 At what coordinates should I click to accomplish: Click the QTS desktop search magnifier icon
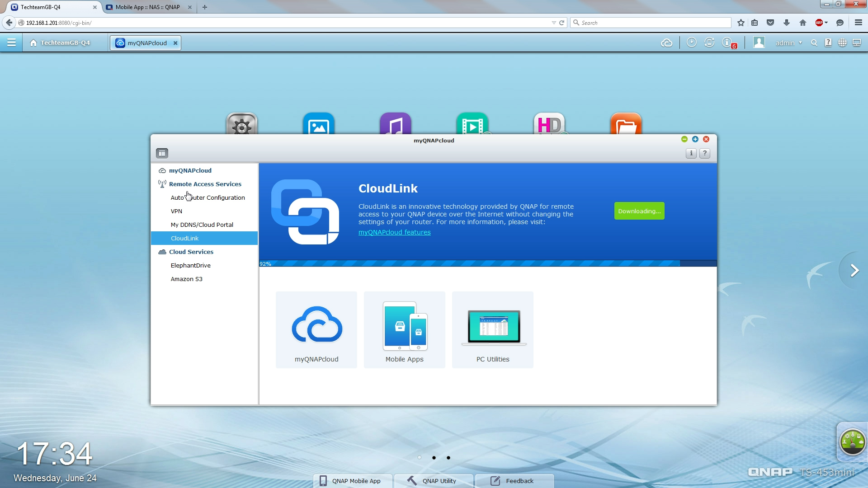814,43
